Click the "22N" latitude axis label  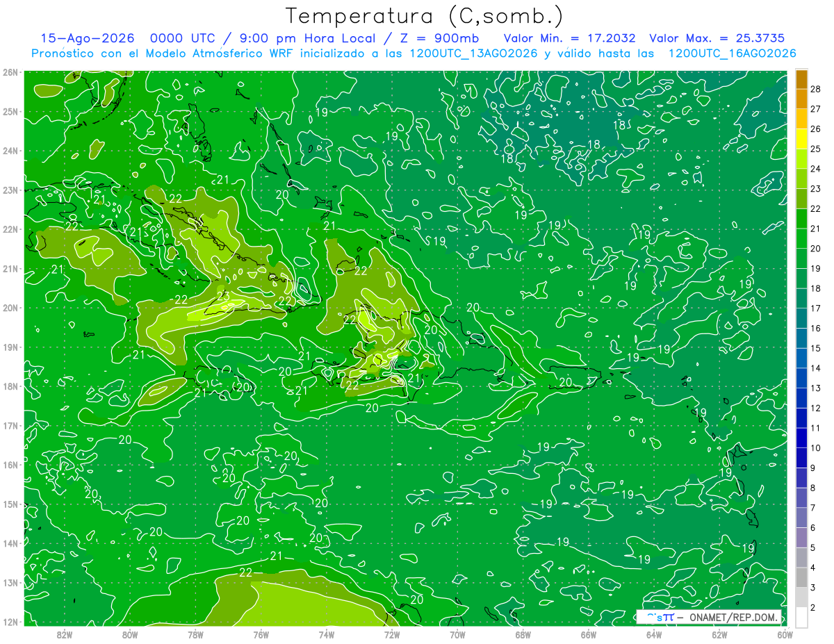(10, 229)
